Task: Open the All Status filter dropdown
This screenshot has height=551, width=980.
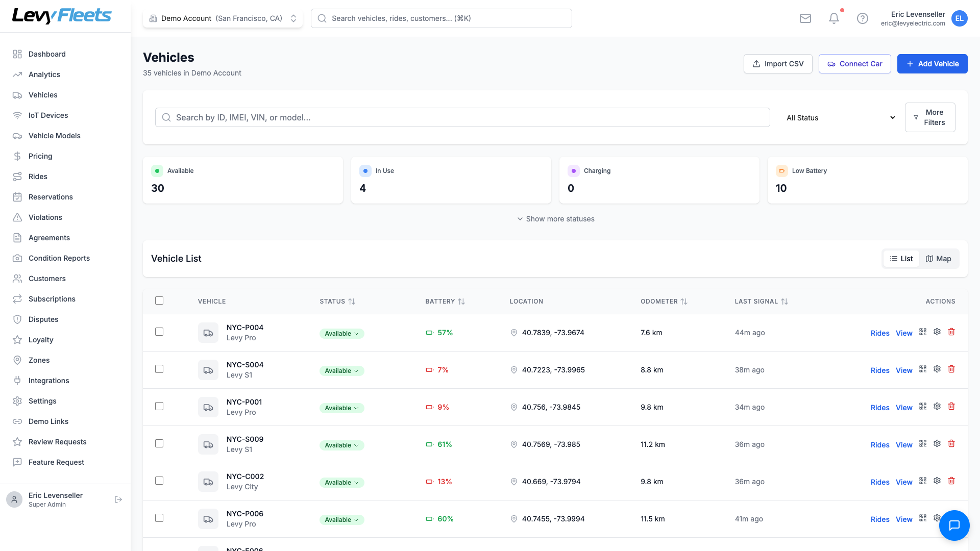Action: tap(840, 118)
